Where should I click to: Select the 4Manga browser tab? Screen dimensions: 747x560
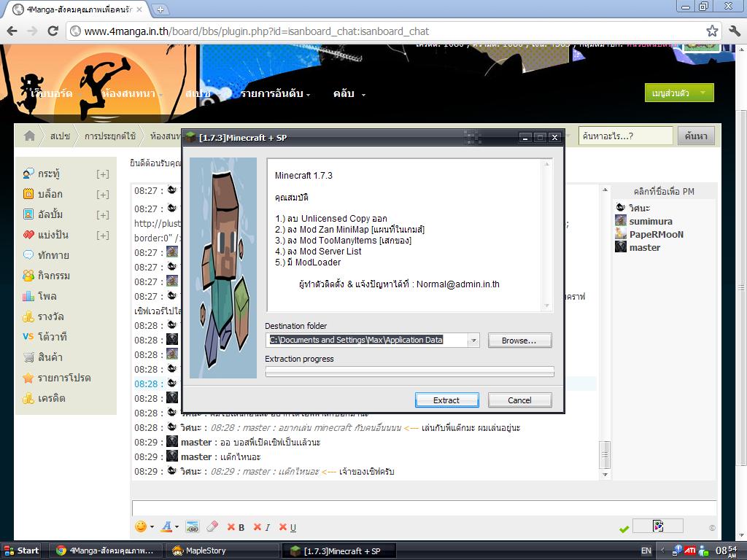[x=79, y=9]
